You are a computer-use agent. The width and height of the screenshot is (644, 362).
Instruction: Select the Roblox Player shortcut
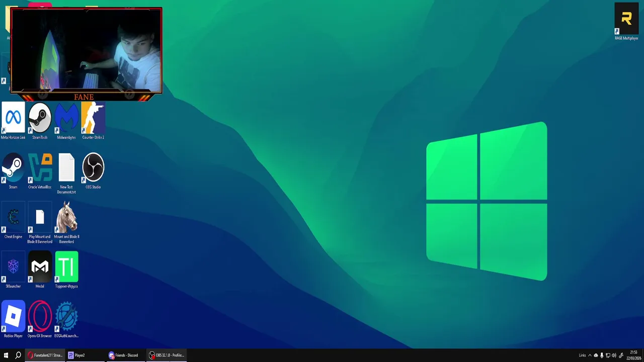click(13, 319)
